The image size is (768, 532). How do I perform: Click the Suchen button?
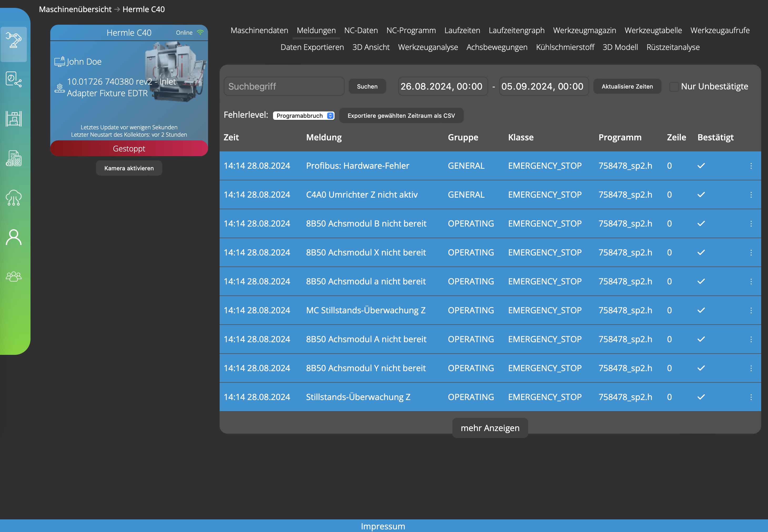click(367, 86)
